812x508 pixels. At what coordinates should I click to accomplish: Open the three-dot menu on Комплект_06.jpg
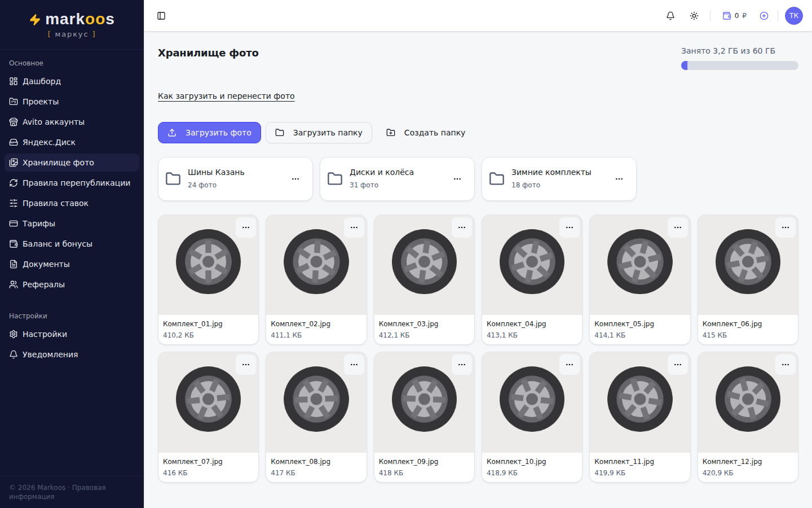point(785,227)
